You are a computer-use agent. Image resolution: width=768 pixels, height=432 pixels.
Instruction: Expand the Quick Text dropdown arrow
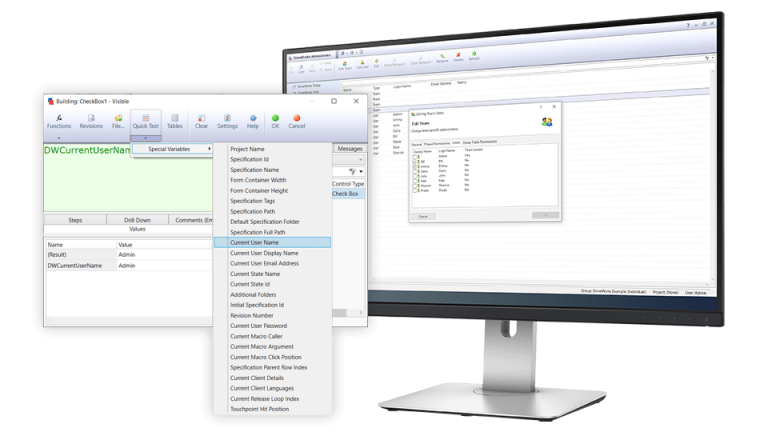[145, 138]
